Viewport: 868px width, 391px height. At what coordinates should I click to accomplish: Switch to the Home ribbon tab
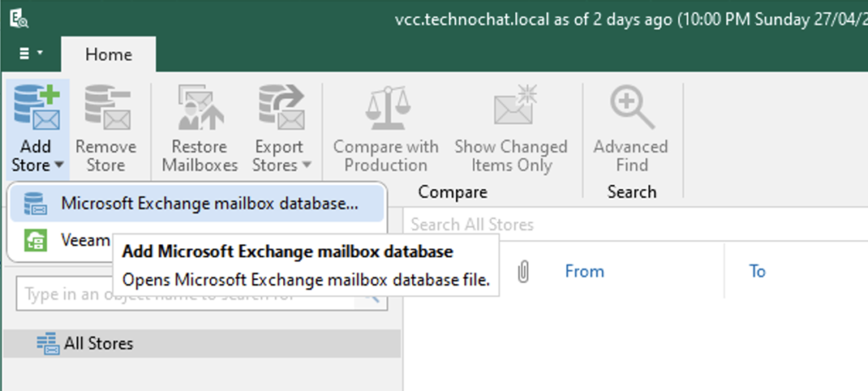coord(108,54)
